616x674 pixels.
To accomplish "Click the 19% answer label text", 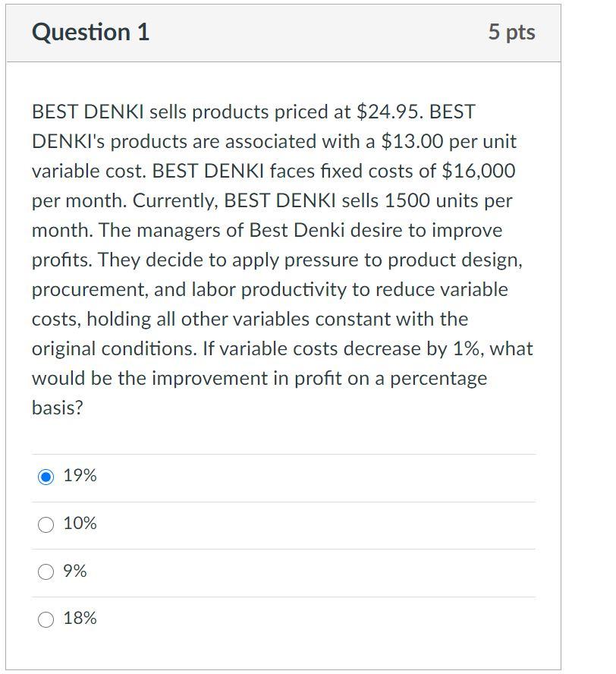I will 81,476.
